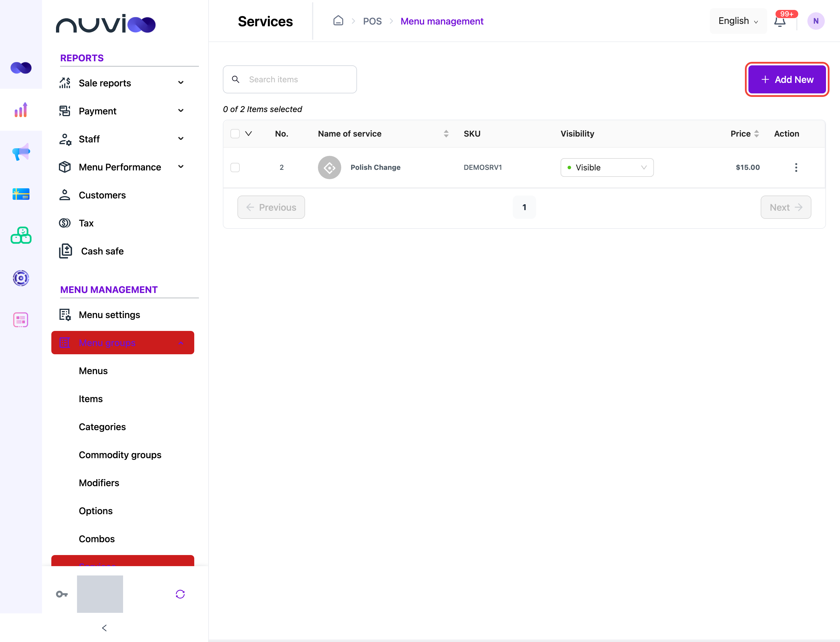Image resolution: width=840 pixels, height=642 pixels.
Task: Open Menu settings in the sidebar
Action: tap(122, 315)
